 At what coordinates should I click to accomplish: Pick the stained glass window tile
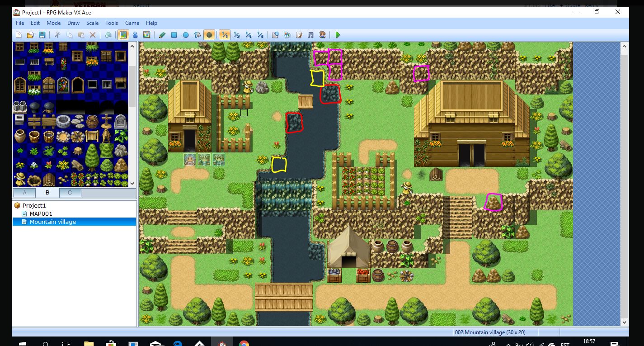pos(63,84)
